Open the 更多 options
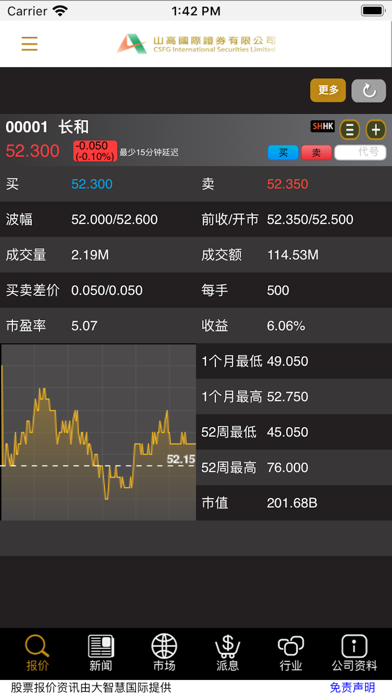392x696 pixels. tap(328, 90)
